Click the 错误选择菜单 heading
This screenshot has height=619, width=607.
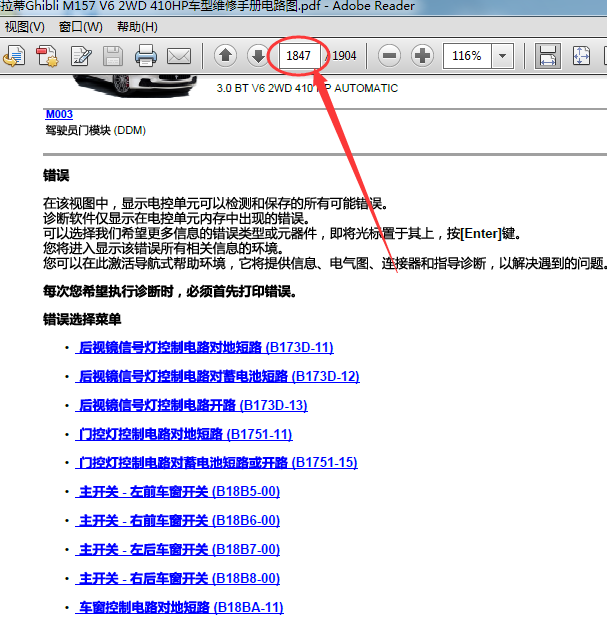click(x=82, y=319)
